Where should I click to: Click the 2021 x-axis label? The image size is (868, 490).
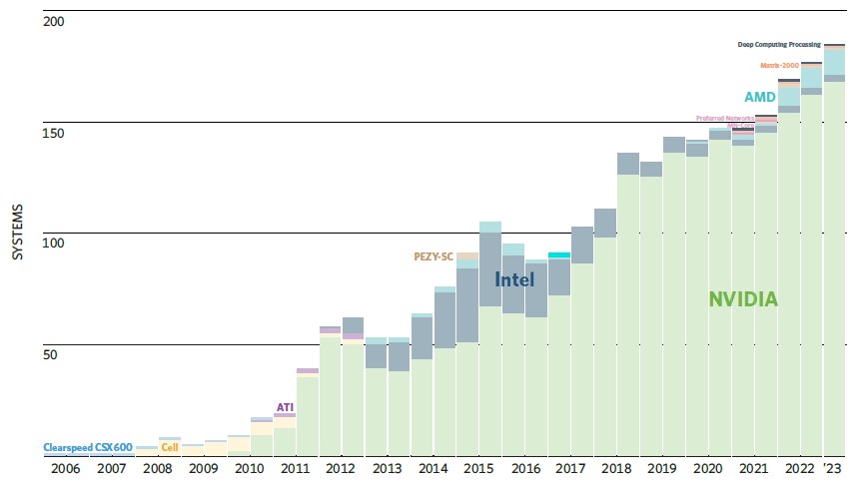[753, 468]
